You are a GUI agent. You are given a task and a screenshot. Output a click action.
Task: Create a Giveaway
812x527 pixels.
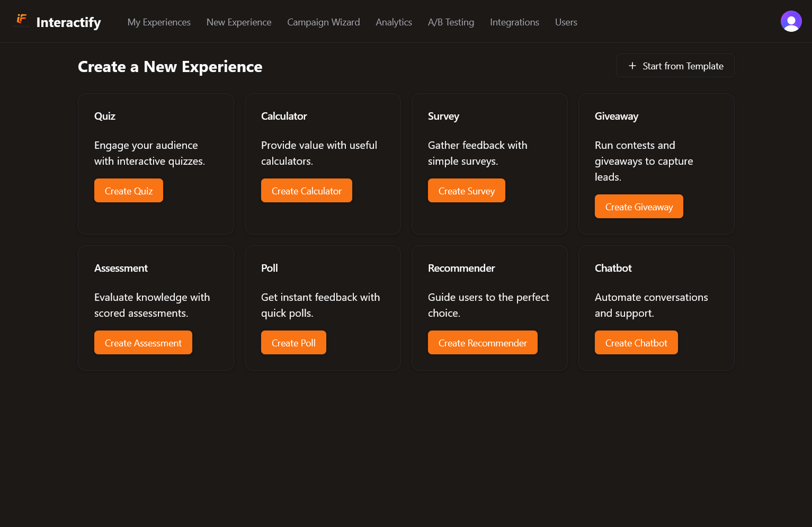point(638,206)
